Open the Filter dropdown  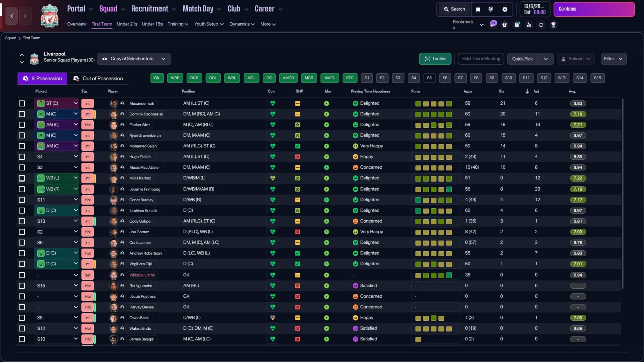coord(614,59)
